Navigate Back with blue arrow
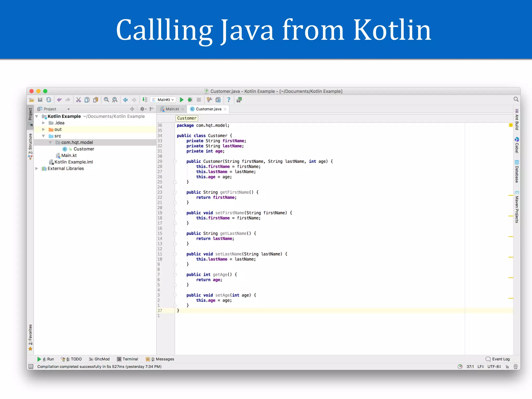532x399 pixels. (x=125, y=100)
